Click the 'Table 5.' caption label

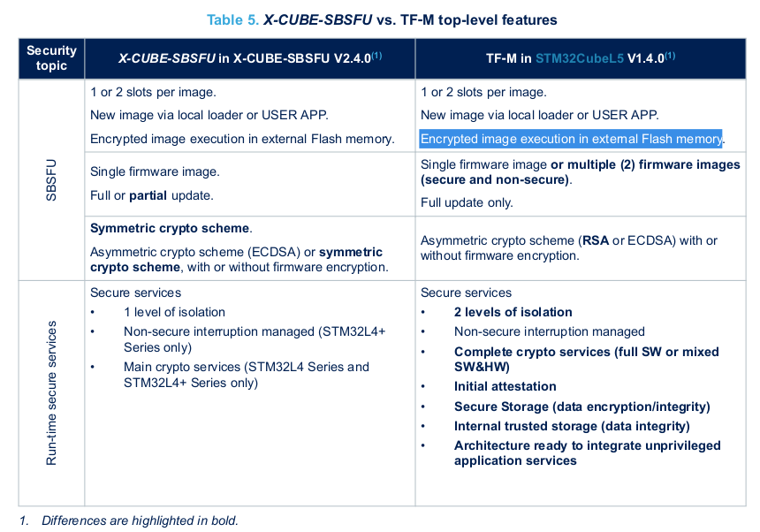232,19
